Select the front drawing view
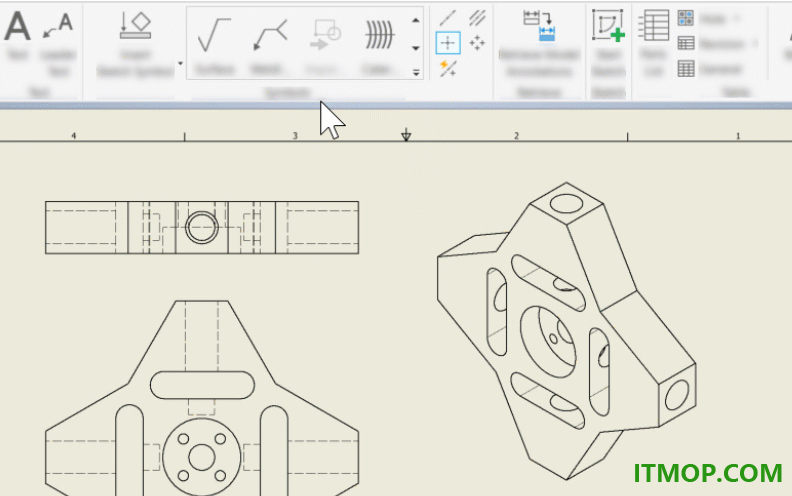 pos(202,398)
